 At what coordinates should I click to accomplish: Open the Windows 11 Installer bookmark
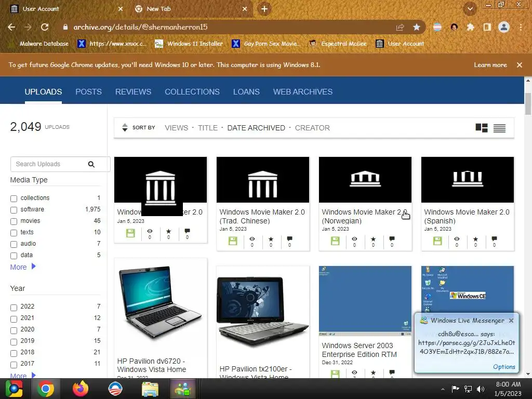189,44
